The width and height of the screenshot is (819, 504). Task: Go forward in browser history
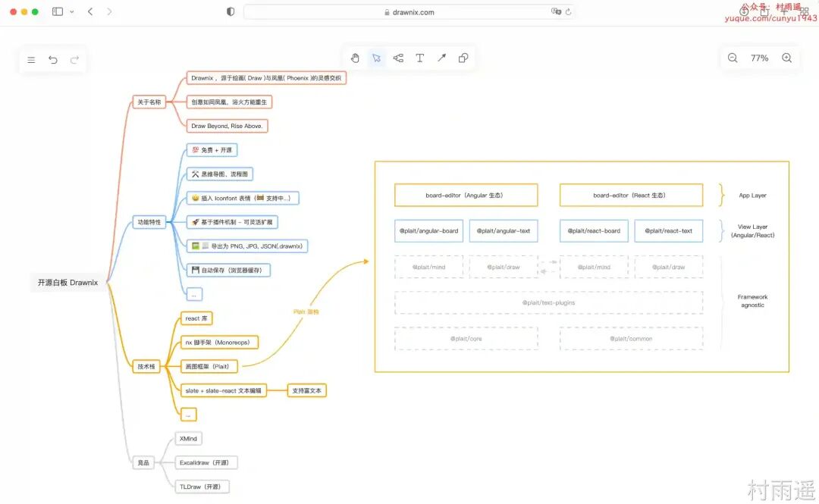point(109,11)
